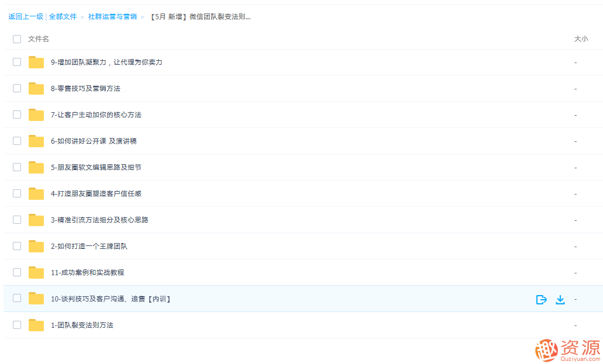
Task: Check the box for 7-让客户主动加你的核心方法
Action: [x=17, y=115]
